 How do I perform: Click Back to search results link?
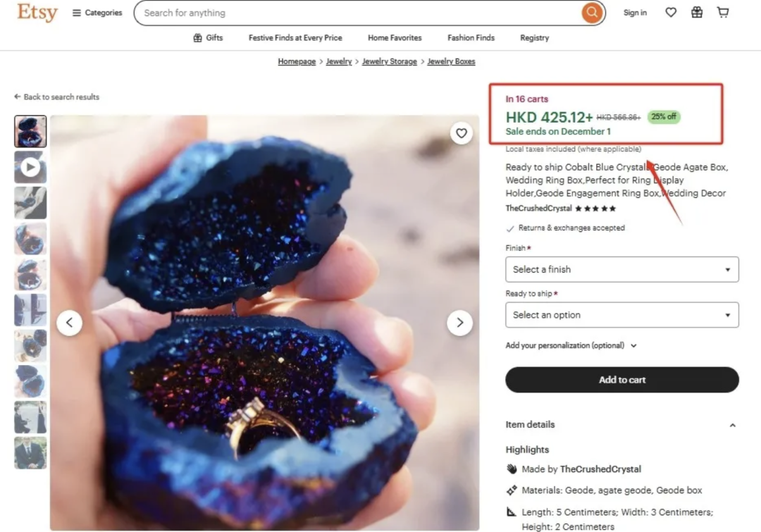tap(57, 97)
